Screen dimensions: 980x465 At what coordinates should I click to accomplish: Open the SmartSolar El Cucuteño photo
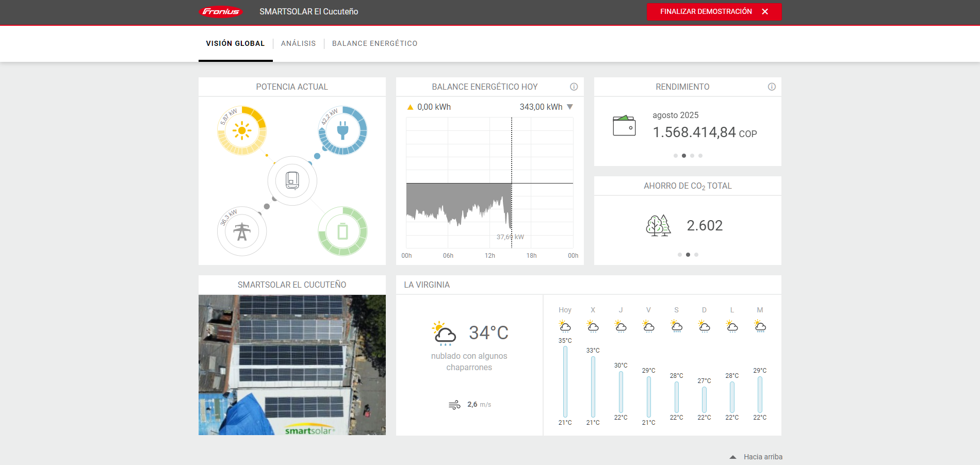tap(292, 365)
